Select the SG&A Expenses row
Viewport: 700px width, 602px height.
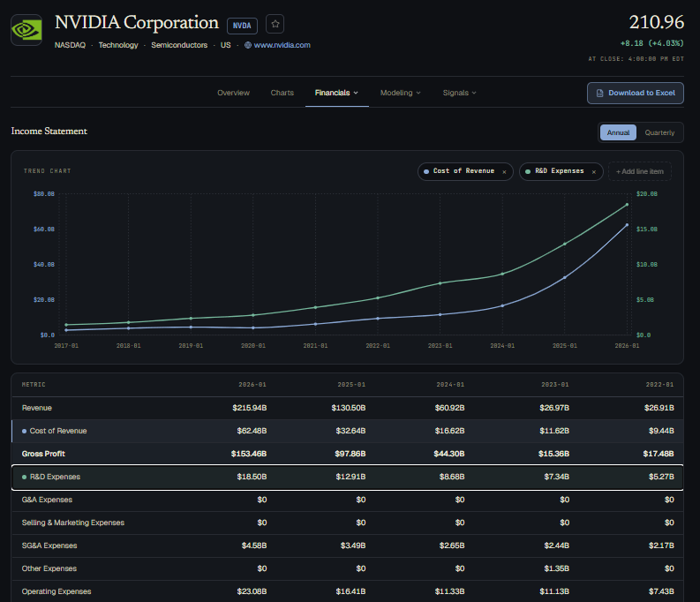pos(347,546)
